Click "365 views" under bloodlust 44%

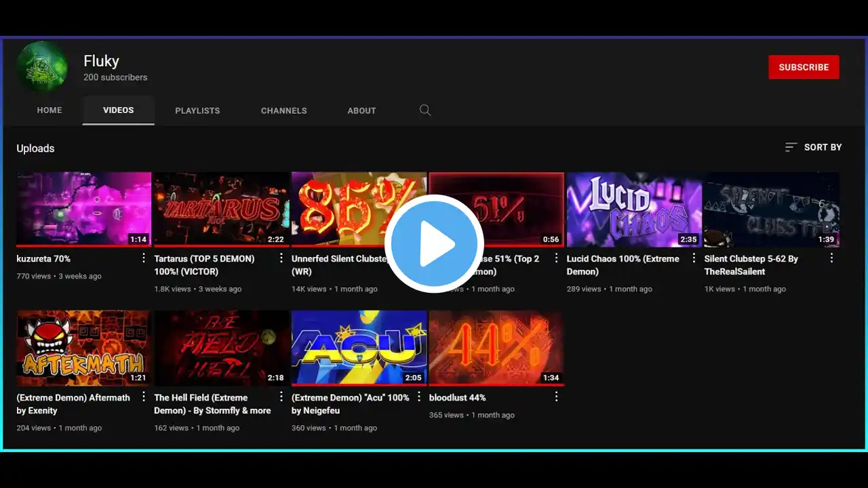[x=447, y=415]
